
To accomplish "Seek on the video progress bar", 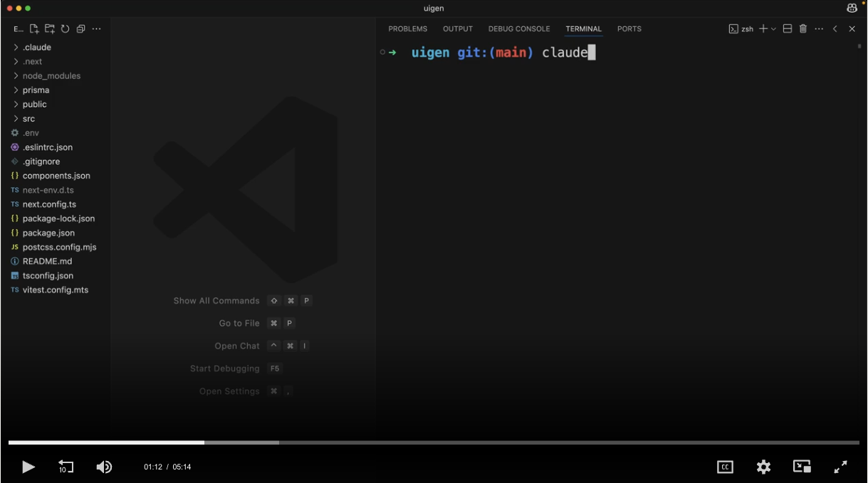I will (x=434, y=442).
